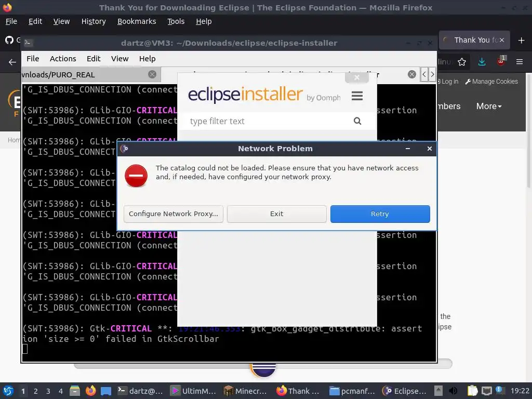This screenshot has height=399, width=532.
Task: Open the start menu in the taskbar
Action: click(x=8, y=391)
